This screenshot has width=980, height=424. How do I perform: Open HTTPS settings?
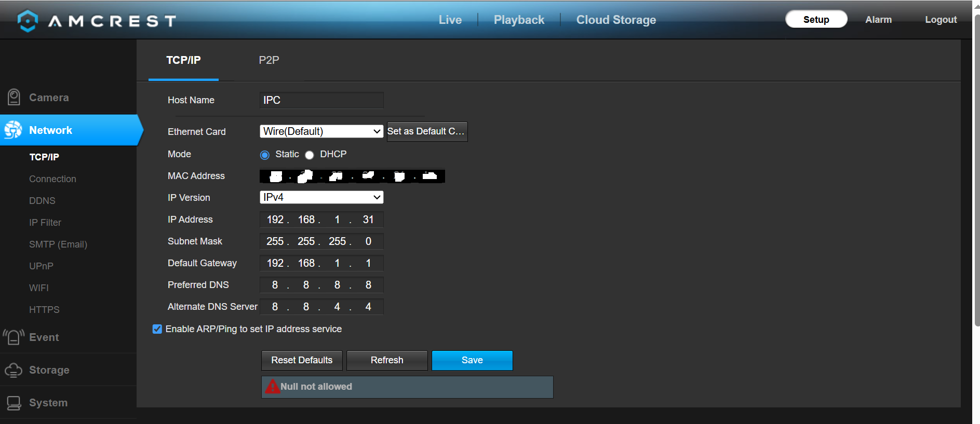(44, 310)
